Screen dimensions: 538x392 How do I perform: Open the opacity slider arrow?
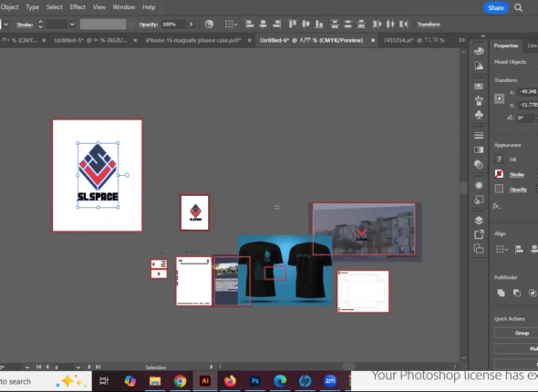pyautogui.click(x=191, y=25)
